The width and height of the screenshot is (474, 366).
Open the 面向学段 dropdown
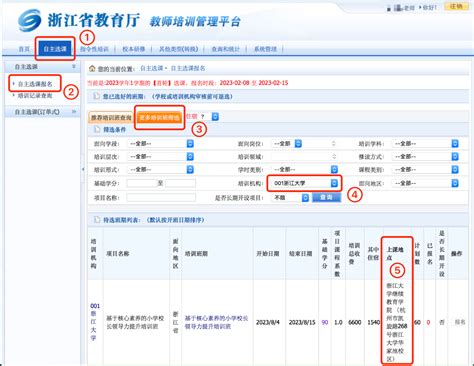click(x=160, y=144)
